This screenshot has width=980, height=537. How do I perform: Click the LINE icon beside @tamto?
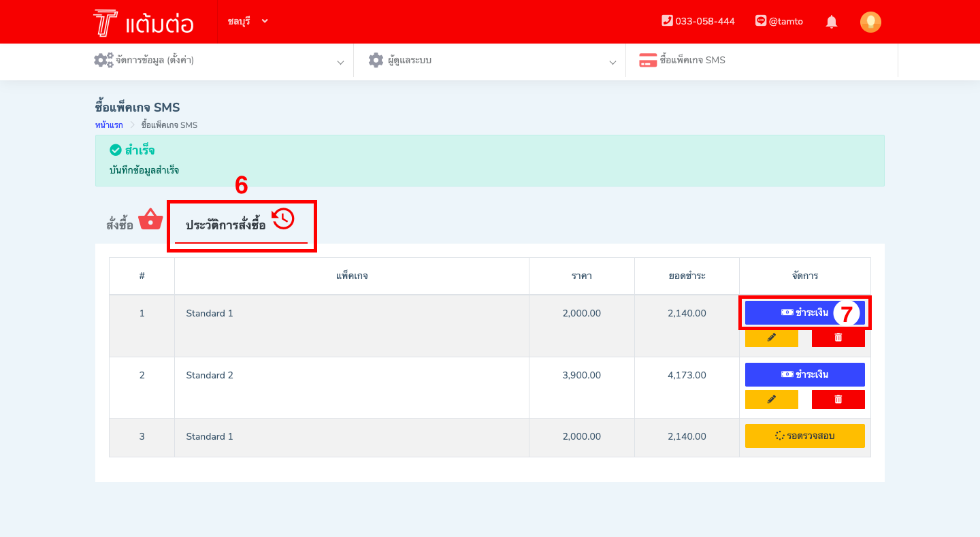pos(761,21)
